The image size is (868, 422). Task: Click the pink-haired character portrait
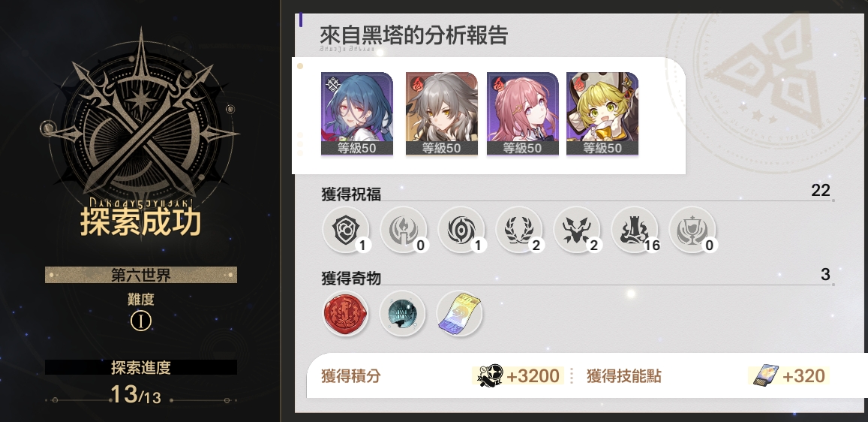(x=523, y=113)
